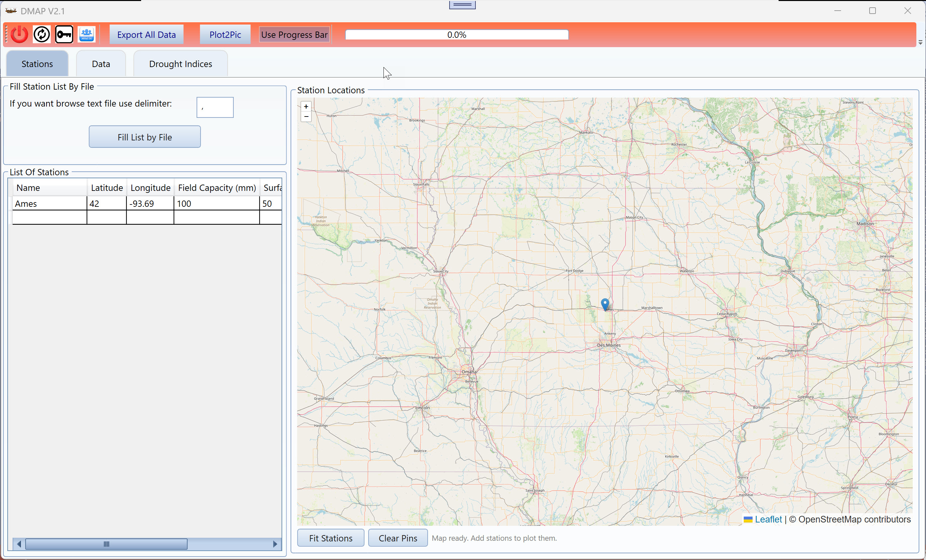Click the red power icon in toolbar
Image resolution: width=926 pixels, height=560 pixels.
19,35
